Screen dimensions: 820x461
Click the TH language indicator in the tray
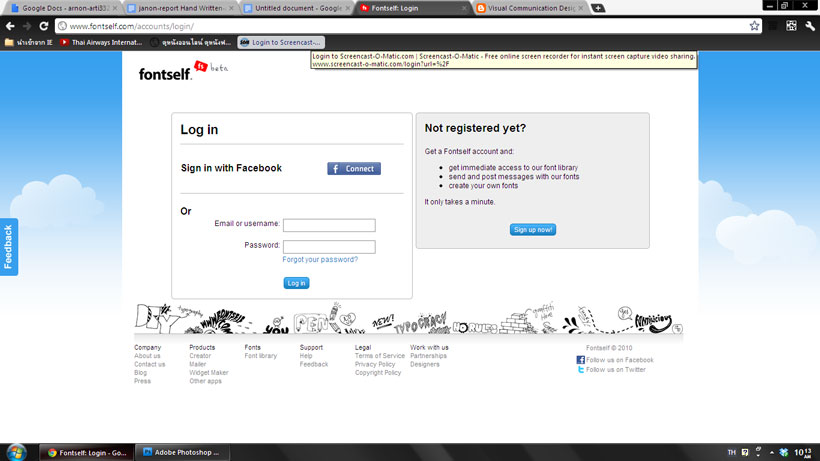[x=731, y=452]
